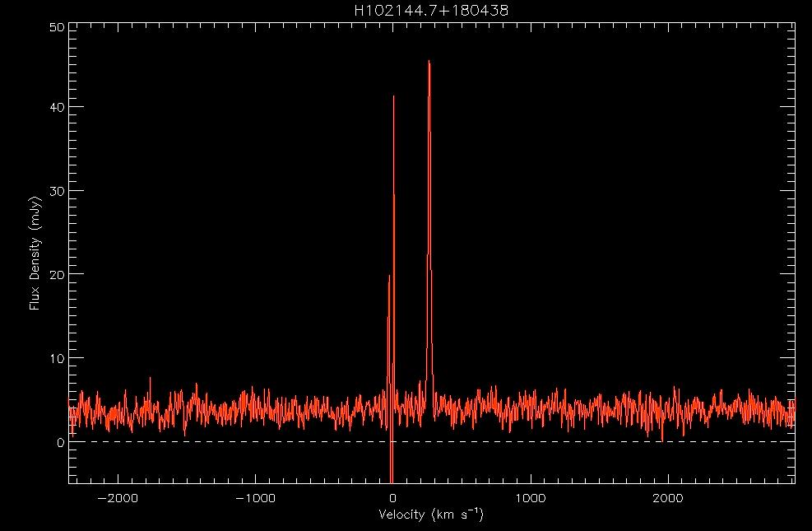Select the 1000 tick label on velocity axis

click(531, 498)
